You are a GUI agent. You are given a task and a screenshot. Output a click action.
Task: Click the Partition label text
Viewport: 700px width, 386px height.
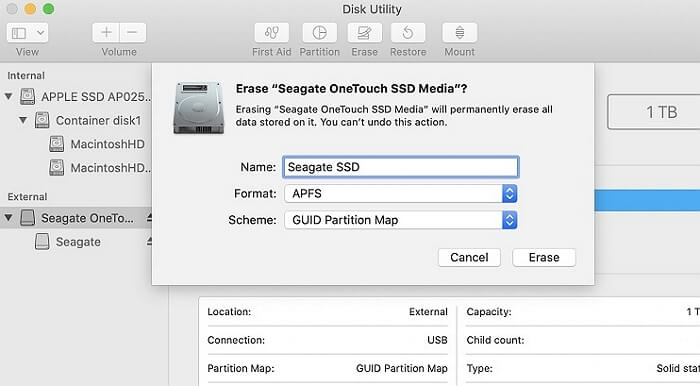pyautogui.click(x=320, y=52)
